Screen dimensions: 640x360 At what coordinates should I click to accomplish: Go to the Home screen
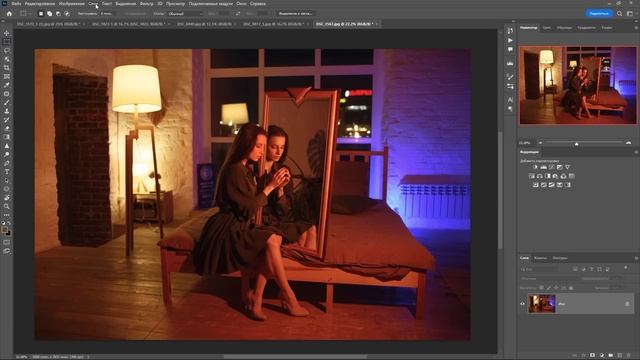pyautogui.click(x=9, y=13)
